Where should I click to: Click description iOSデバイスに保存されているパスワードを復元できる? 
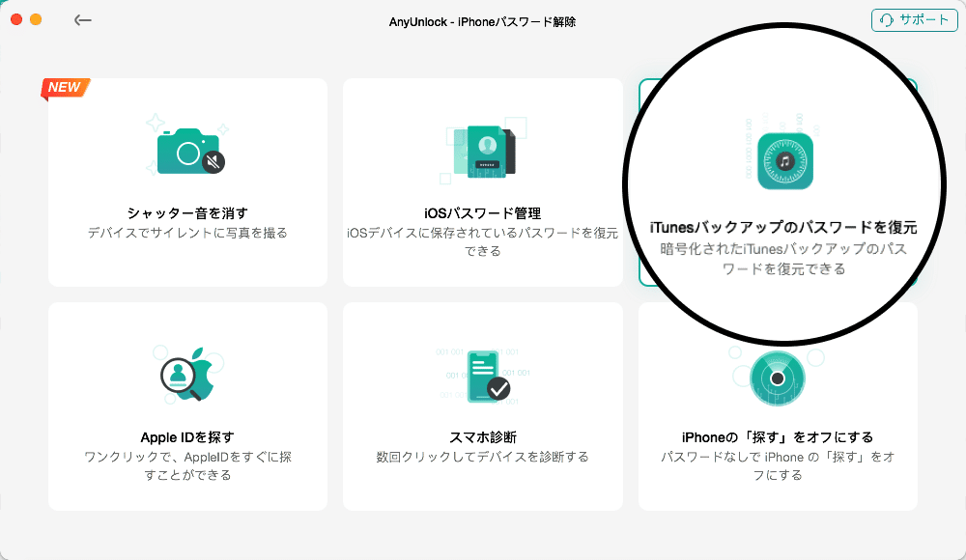[x=482, y=241]
